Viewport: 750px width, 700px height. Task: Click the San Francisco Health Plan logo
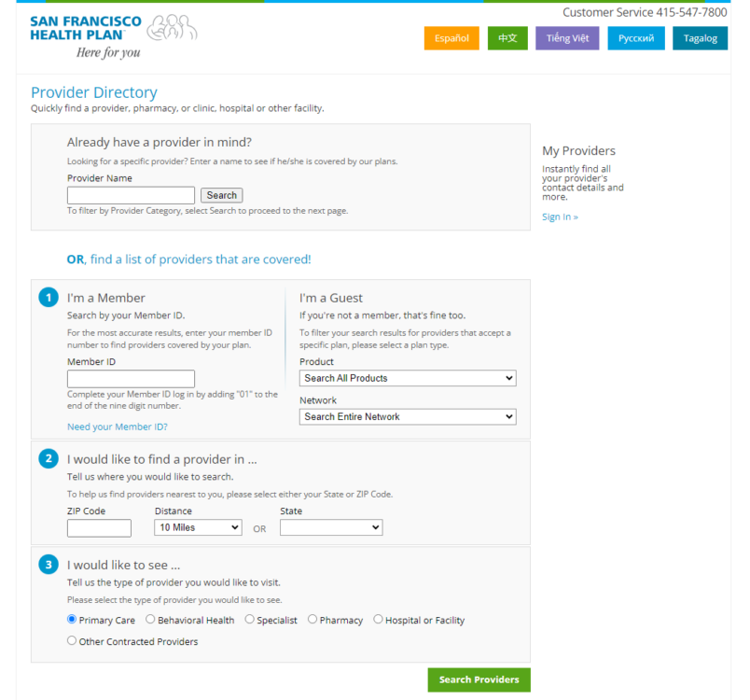(x=112, y=35)
